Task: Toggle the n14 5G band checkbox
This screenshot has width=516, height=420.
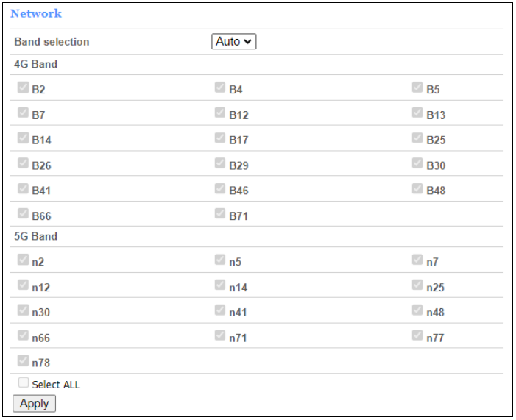Action: [220, 285]
